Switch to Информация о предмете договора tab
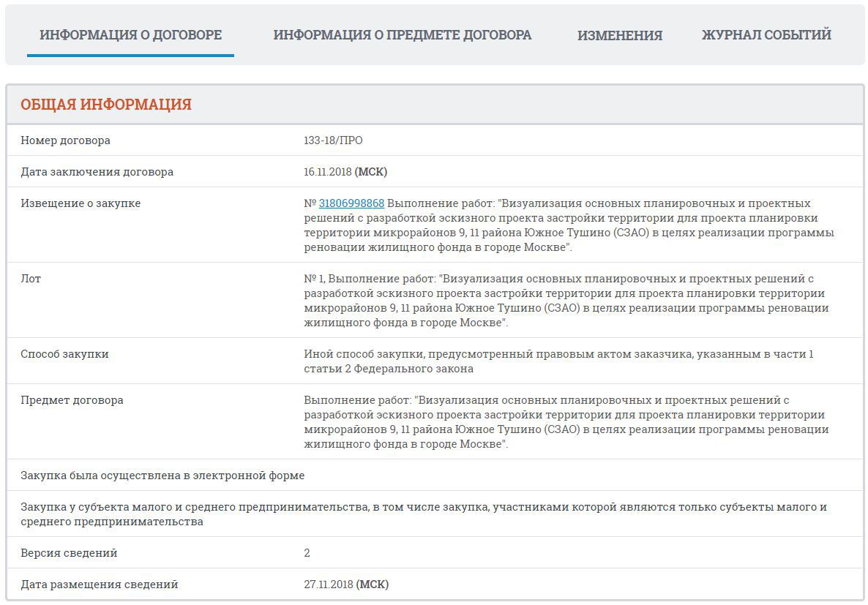 coord(402,35)
